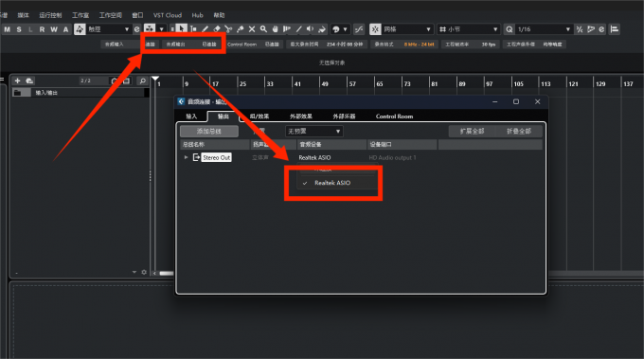Click the automation mode icon beside A
This screenshot has width=644, height=359.
(80, 29)
